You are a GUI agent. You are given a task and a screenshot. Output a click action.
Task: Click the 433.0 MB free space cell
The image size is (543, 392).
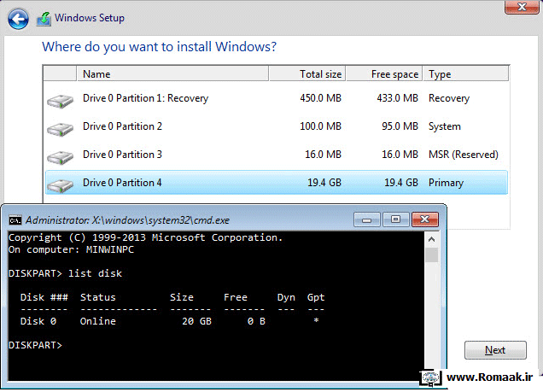pos(398,98)
